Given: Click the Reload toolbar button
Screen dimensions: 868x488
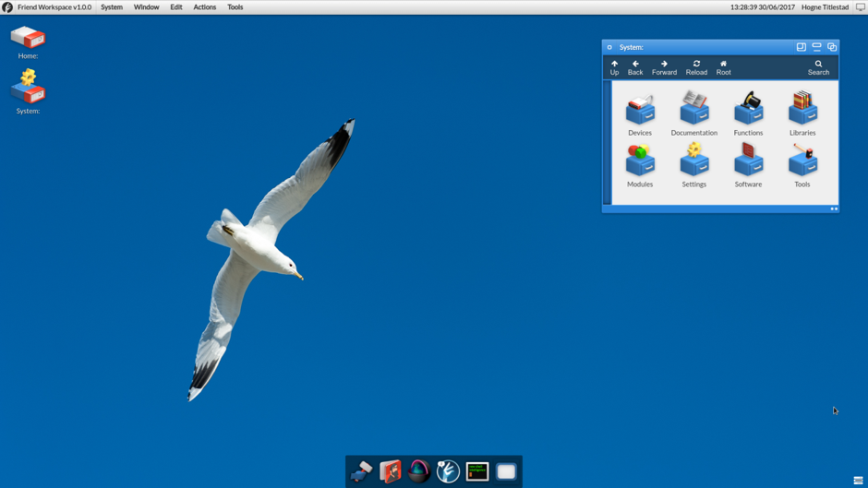Looking at the screenshot, I should coord(696,67).
